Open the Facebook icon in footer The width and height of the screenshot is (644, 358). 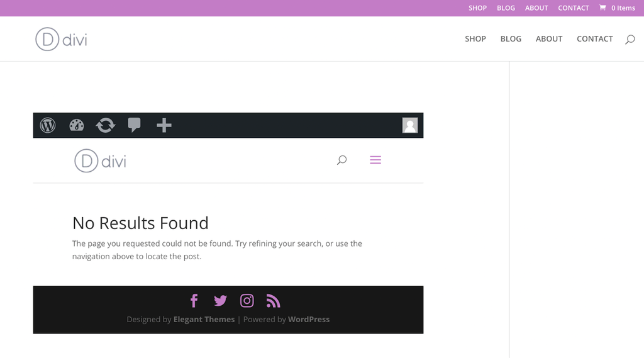tap(194, 301)
